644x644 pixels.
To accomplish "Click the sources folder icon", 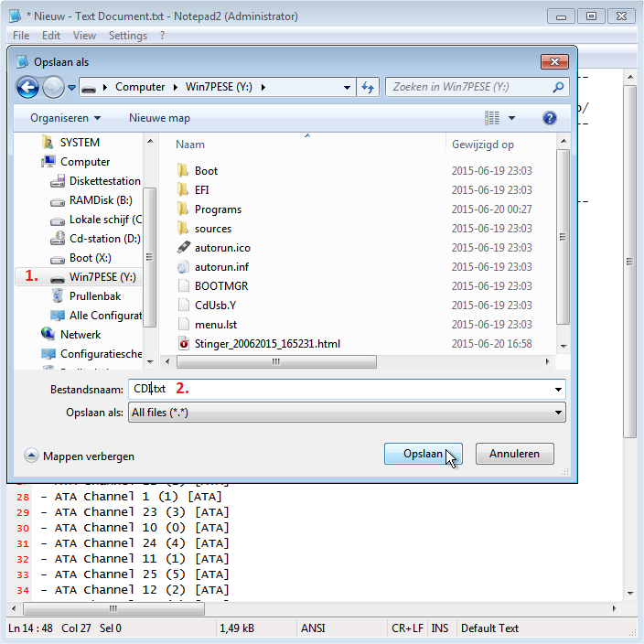I will 183,229.
